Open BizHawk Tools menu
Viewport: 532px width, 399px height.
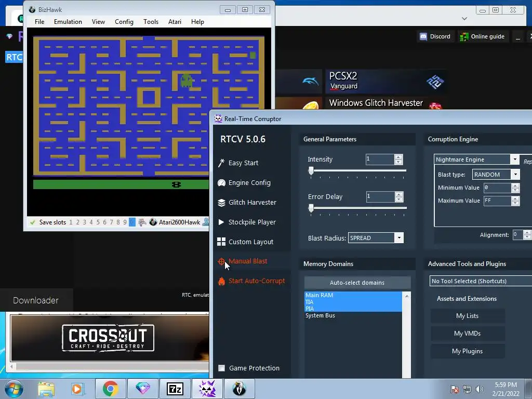(151, 22)
